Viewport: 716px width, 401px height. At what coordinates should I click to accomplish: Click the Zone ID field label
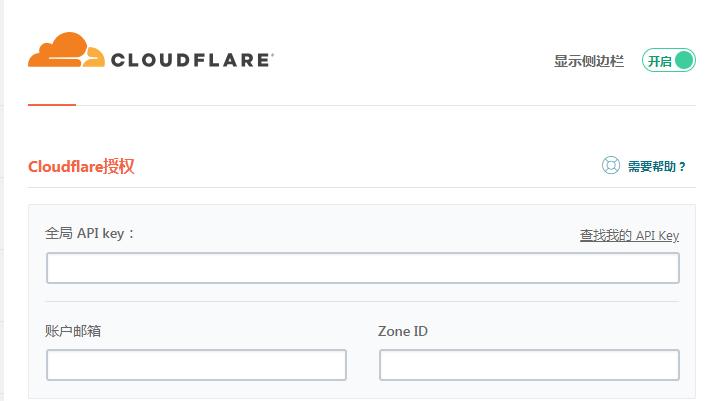403,331
